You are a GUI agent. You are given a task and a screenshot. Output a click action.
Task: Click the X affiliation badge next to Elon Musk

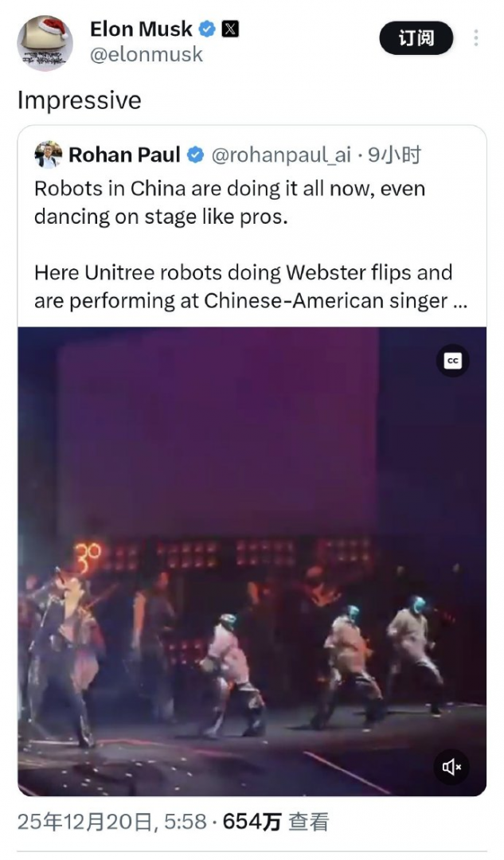click(x=230, y=29)
